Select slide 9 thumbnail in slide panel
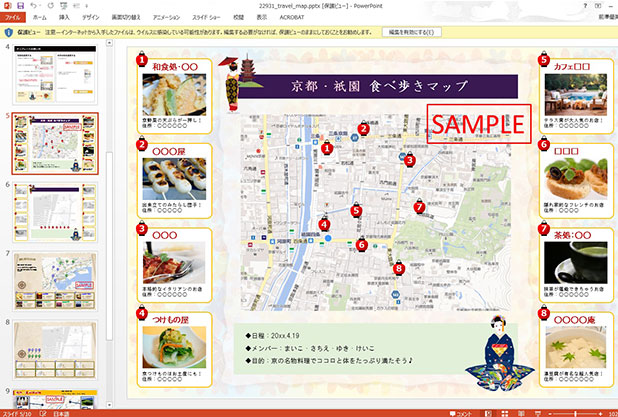618x417 pixels. point(55,399)
